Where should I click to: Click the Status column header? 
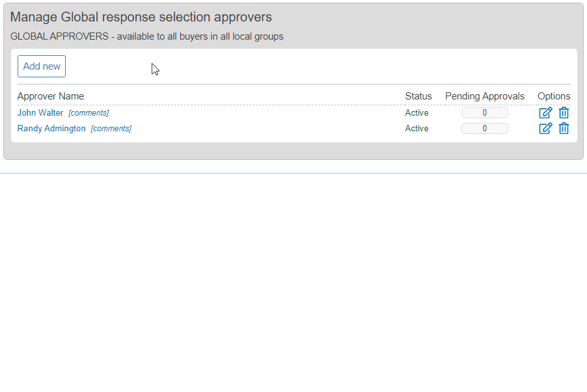418,96
